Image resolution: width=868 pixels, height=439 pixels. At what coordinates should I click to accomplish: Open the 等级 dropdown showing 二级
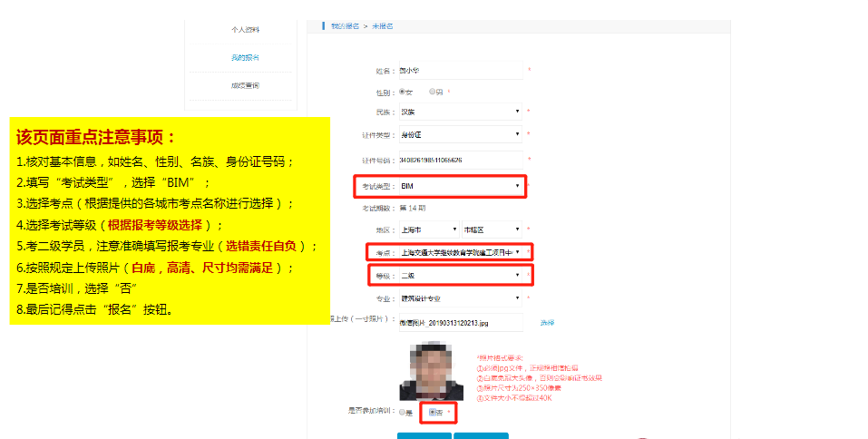[461, 275]
